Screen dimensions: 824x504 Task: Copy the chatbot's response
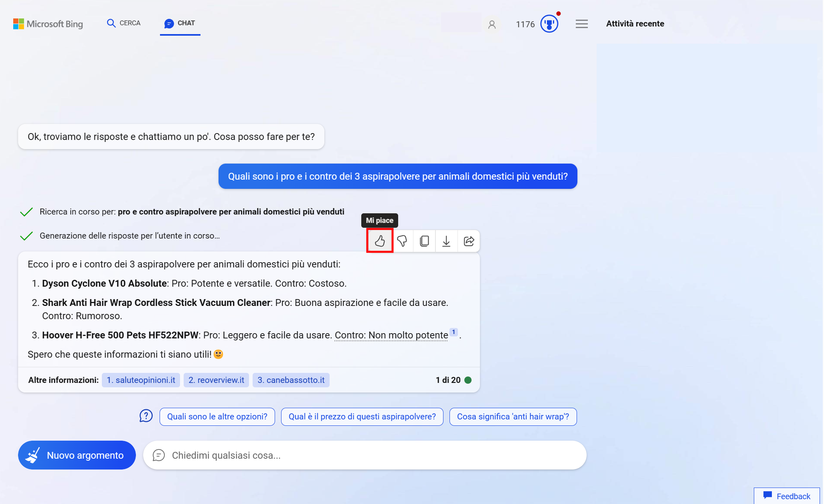424,241
